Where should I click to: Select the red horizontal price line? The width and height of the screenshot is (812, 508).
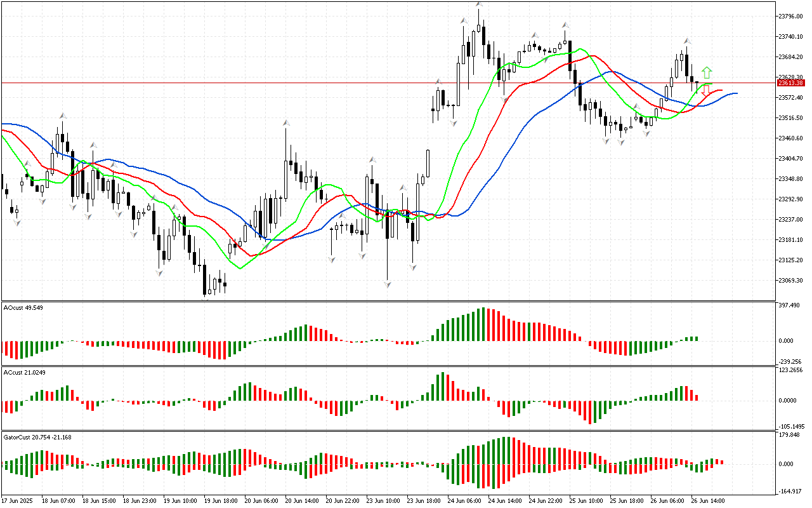pos(381,83)
